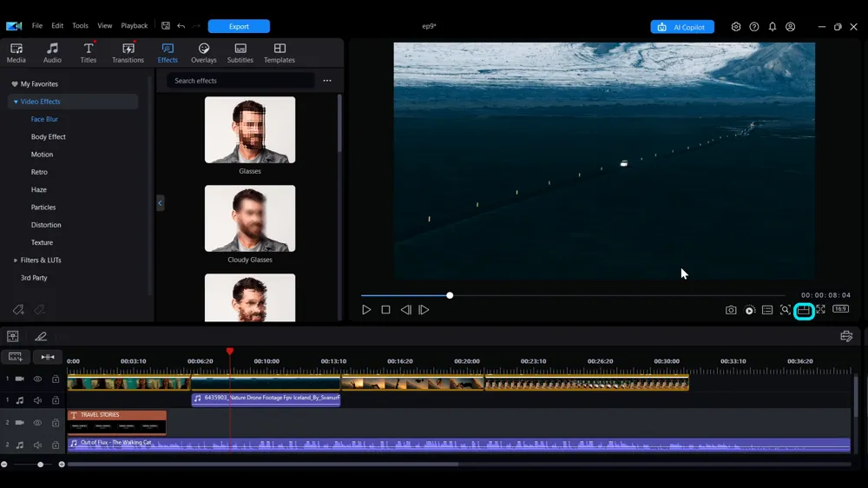Image resolution: width=868 pixels, height=488 pixels.
Task: Open the View menu
Action: coord(105,25)
